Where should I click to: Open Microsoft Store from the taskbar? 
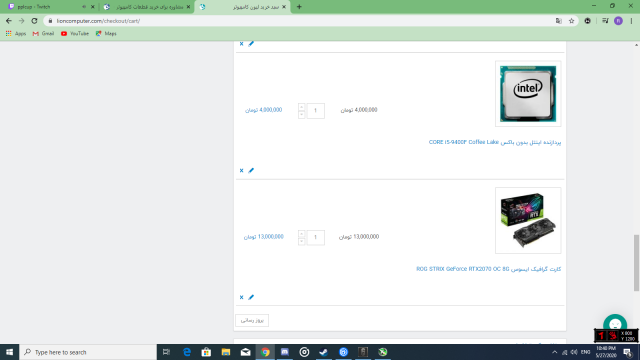[207, 352]
